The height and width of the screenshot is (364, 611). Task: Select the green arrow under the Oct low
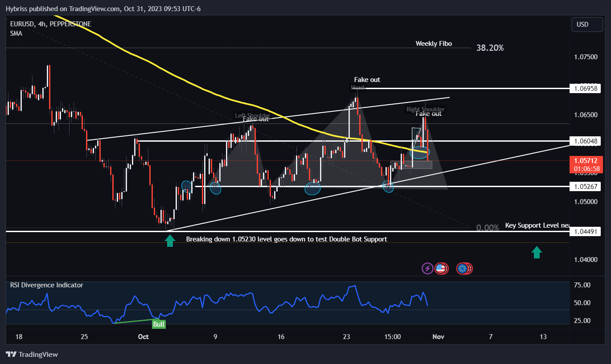coord(170,241)
